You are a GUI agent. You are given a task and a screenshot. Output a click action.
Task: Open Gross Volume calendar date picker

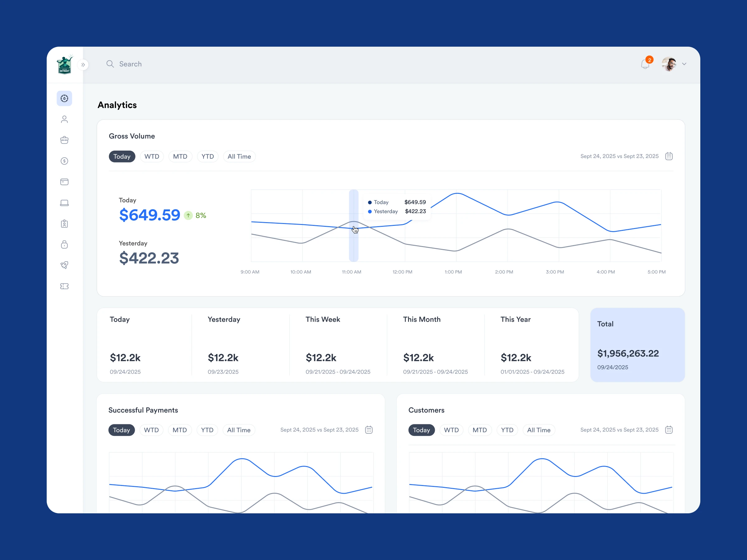click(669, 156)
